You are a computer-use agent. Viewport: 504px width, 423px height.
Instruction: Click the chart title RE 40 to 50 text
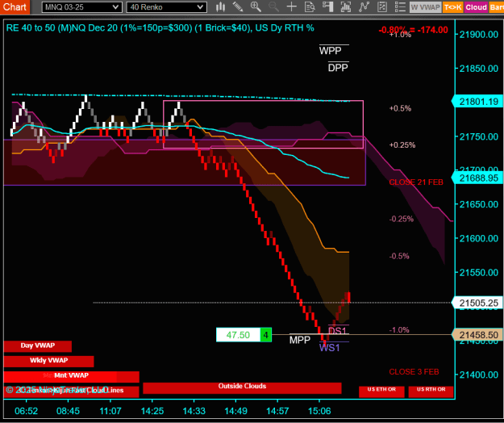[160, 28]
